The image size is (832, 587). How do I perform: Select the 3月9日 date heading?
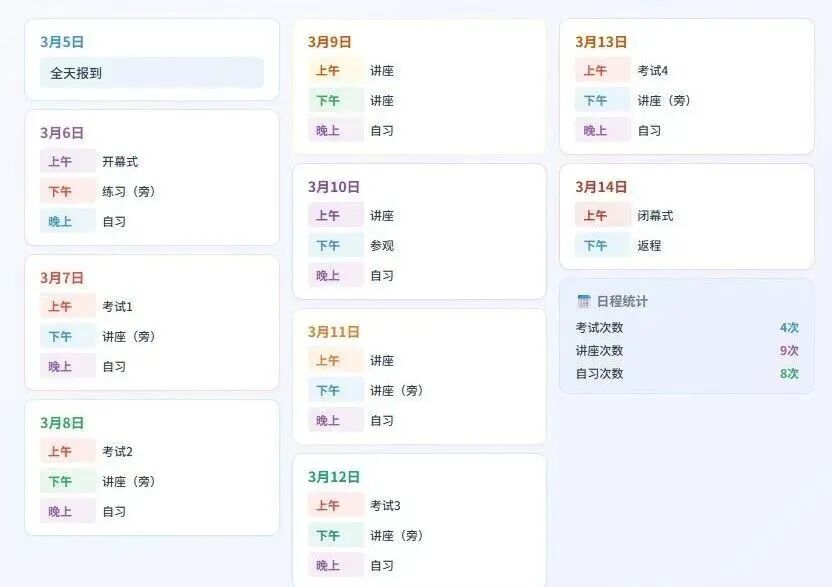330,42
